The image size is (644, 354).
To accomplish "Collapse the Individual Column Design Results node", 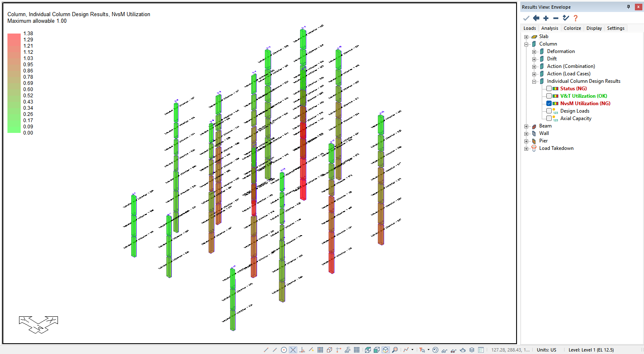I will (534, 82).
